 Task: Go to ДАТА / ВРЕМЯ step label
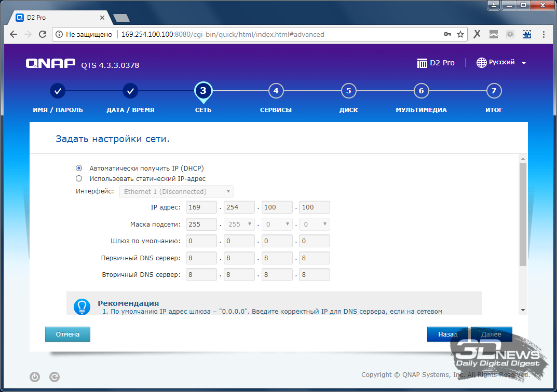[x=130, y=110]
